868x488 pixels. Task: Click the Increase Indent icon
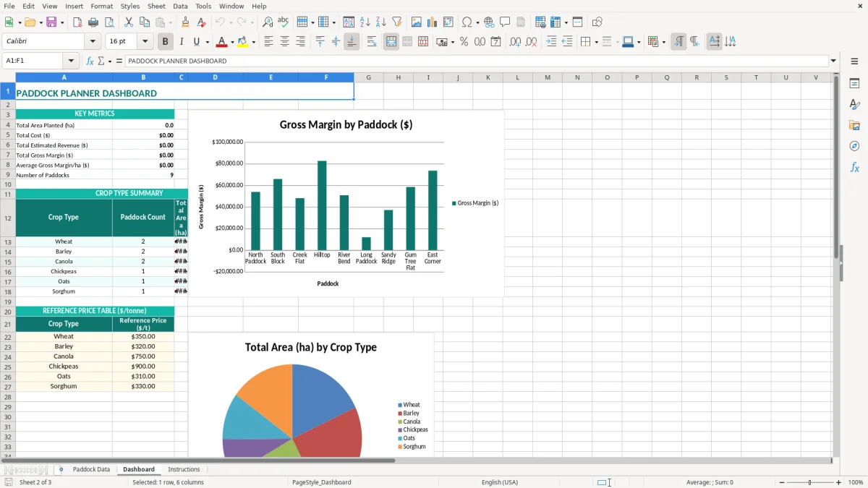(551, 42)
